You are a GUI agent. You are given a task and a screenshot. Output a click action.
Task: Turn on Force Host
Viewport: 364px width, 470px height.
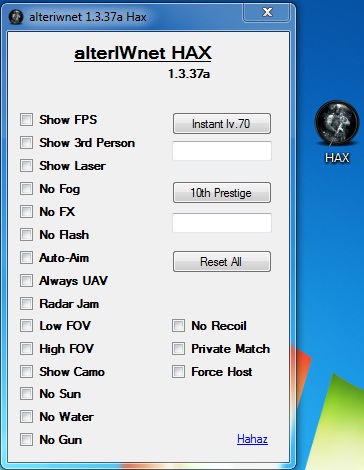178,372
